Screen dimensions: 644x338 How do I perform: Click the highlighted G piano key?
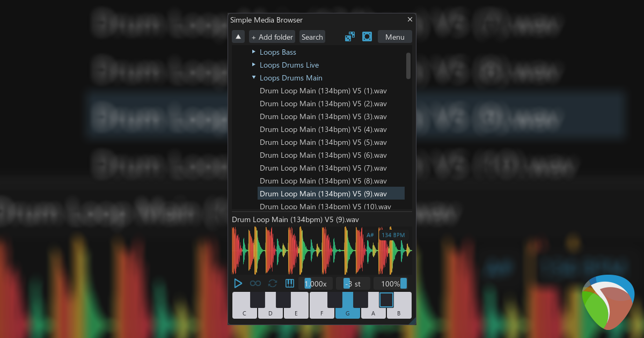pyautogui.click(x=348, y=313)
